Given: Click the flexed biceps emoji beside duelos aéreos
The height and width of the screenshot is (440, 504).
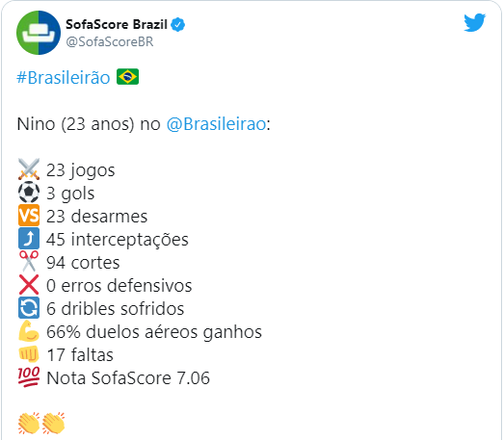Looking at the screenshot, I should [x=29, y=331].
